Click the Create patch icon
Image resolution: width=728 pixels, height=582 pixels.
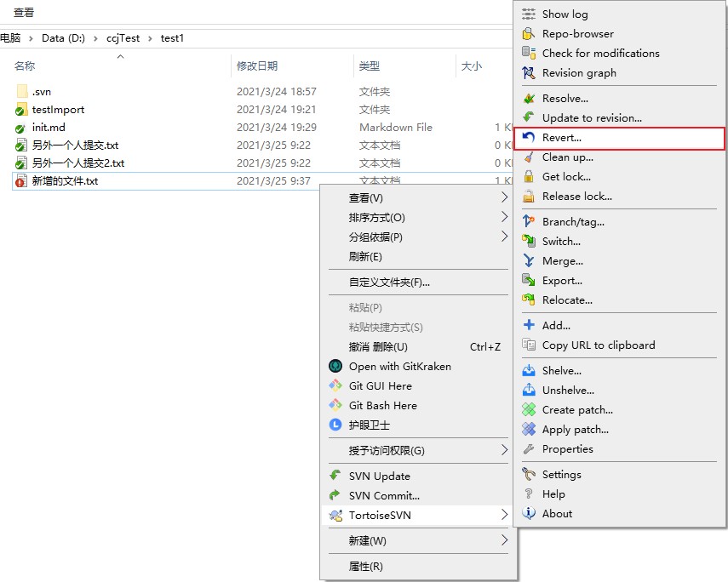pos(529,410)
